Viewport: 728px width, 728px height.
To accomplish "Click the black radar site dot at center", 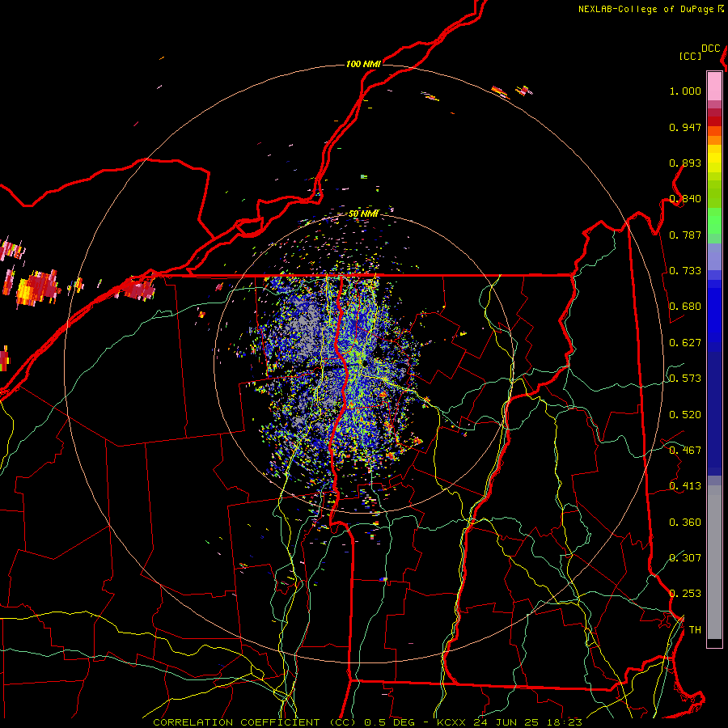I will tap(365, 362).
